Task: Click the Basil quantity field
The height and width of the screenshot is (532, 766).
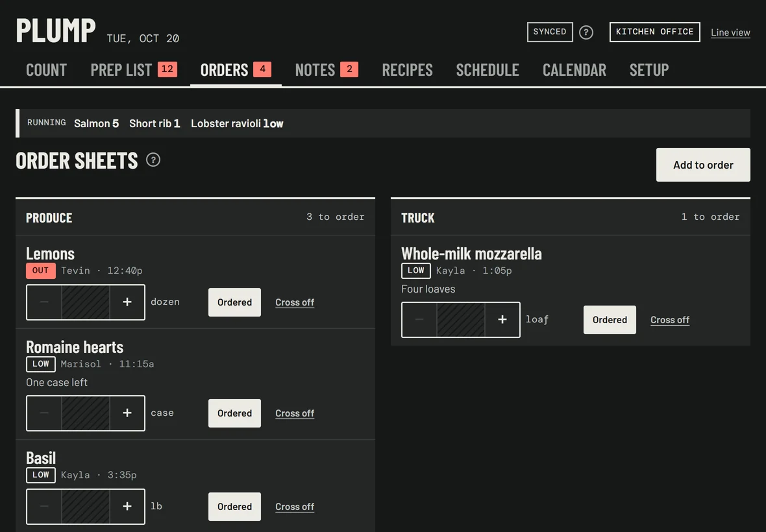Action: click(86, 507)
